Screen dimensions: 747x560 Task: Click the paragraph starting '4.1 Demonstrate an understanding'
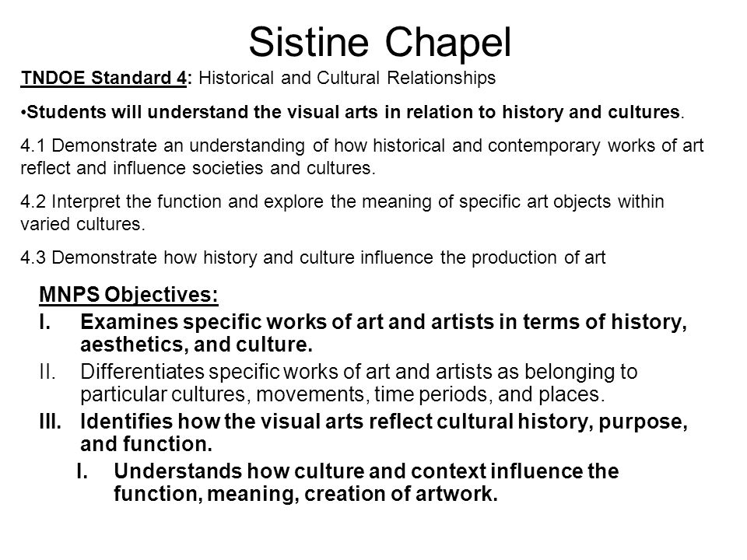(x=362, y=156)
